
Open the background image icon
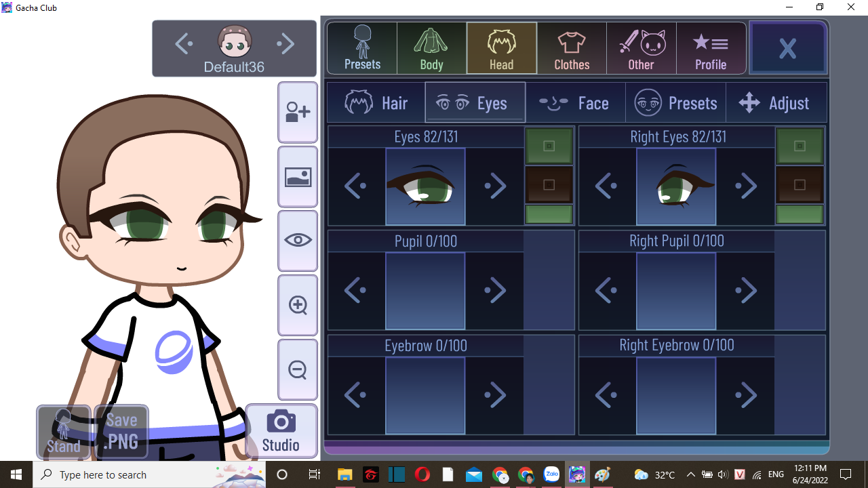298,177
